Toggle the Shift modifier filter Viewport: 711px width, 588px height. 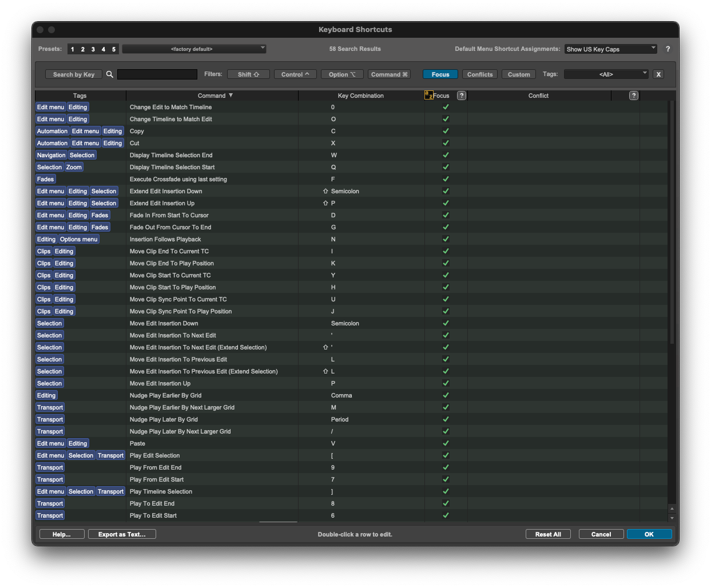248,74
